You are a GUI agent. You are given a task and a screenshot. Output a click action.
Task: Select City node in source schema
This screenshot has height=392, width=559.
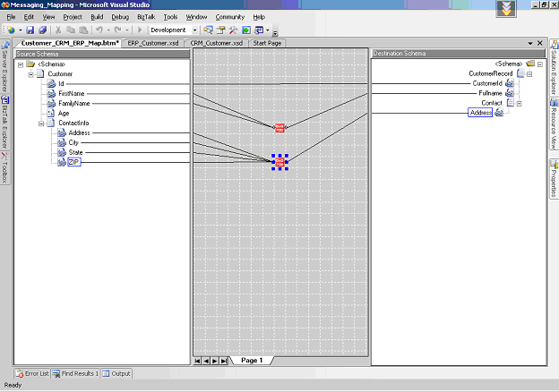tap(73, 143)
